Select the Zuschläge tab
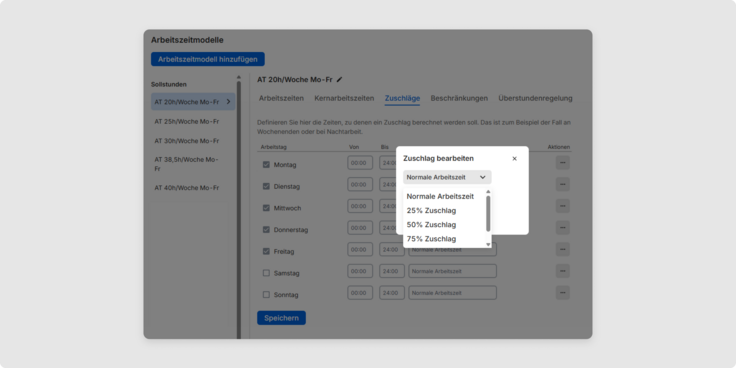736x368 pixels. tap(402, 98)
